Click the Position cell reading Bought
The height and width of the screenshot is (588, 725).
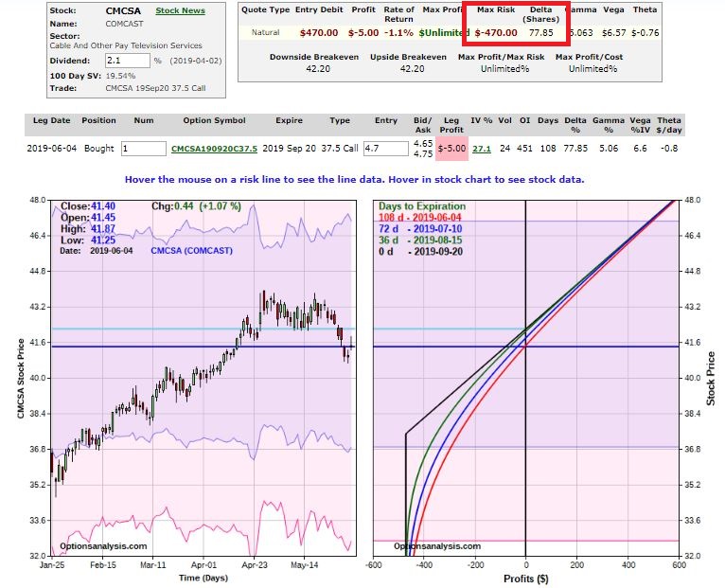click(x=99, y=149)
